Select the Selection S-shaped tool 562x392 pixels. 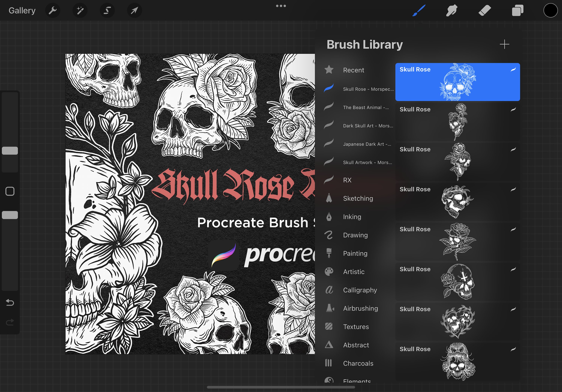(107, 10)
